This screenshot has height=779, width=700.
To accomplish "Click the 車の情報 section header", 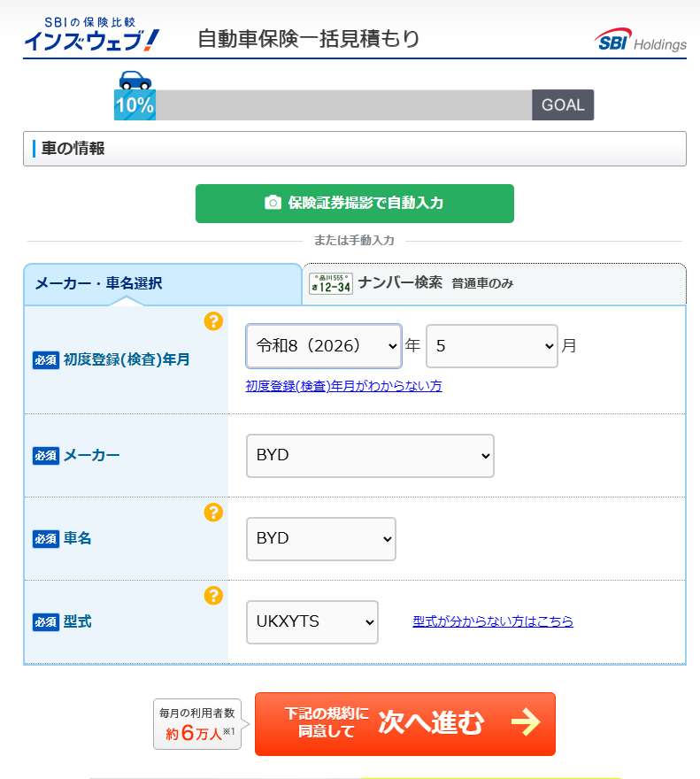I will 355,149.
